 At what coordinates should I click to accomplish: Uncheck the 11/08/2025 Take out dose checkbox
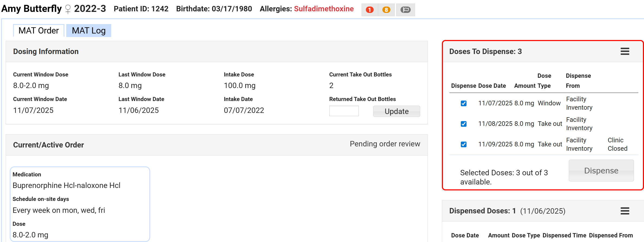coord(464,124)
